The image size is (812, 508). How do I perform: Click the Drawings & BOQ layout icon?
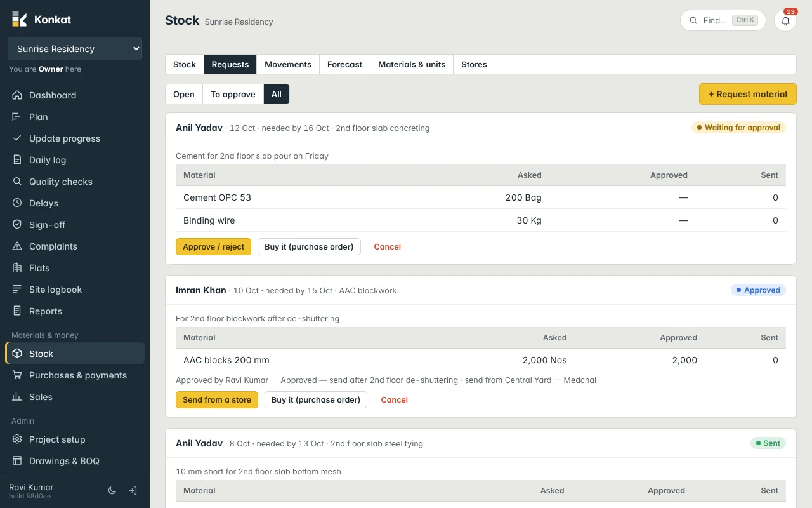coord(17,461)
